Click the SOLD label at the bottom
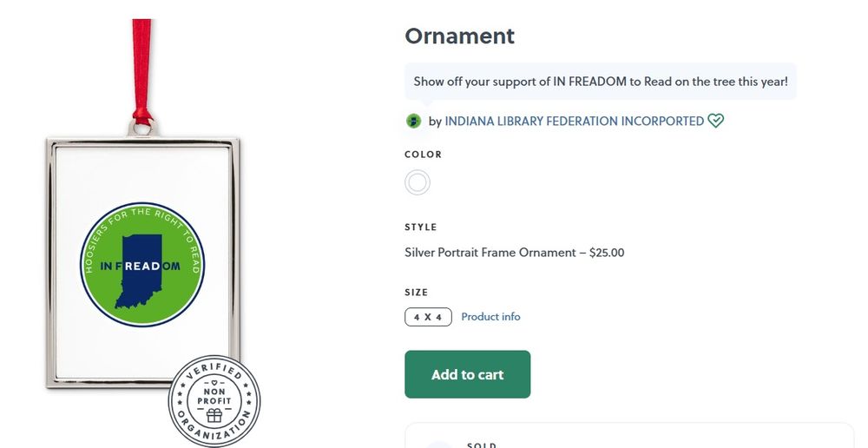 [x=481, y=445]
